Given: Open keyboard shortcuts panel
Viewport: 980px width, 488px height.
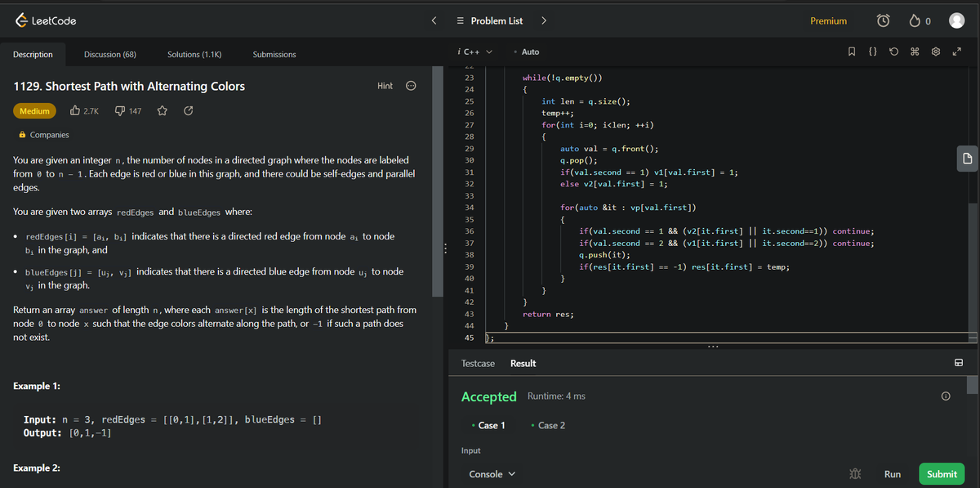Looking at the screenshot, I should click(x=915, y=51).
